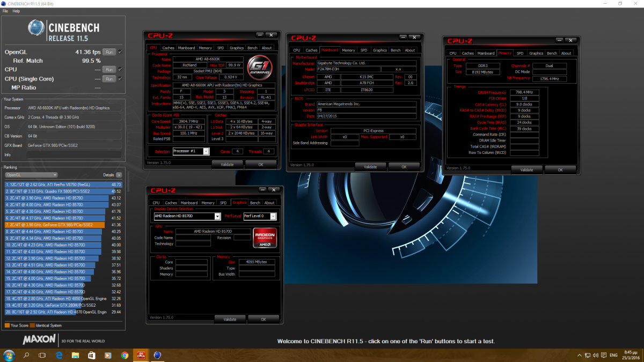This screenshot has height=362, width=644.
Task: Open the Windows Start menu
Action: tap(9, 355)
